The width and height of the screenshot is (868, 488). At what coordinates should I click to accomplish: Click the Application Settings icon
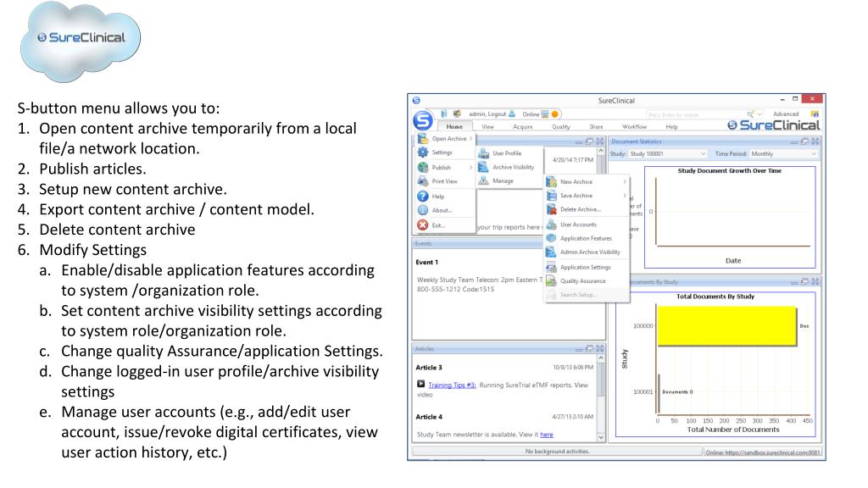click(x=551, y=267)
